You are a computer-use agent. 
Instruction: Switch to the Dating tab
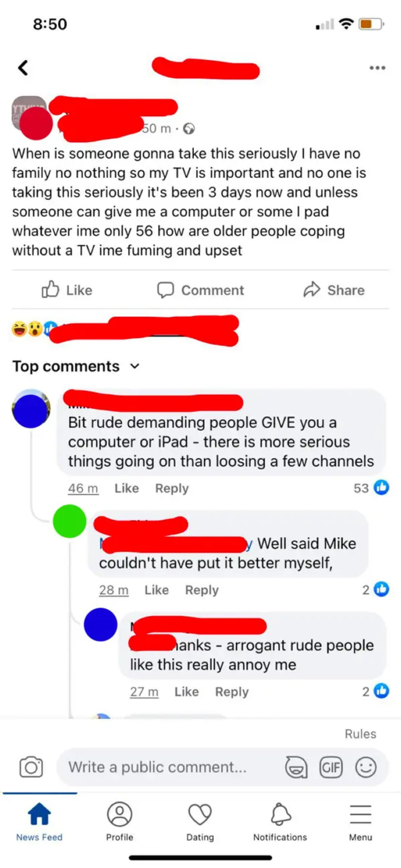coord(200,822)
